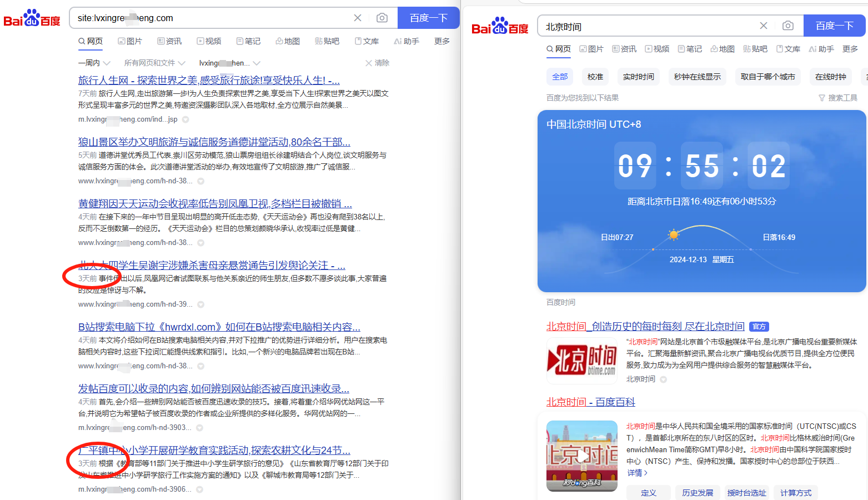Viewport: 868px width, 500px height.
Task: Open AI 助手 in right window
Action: (x=821, y=49)
